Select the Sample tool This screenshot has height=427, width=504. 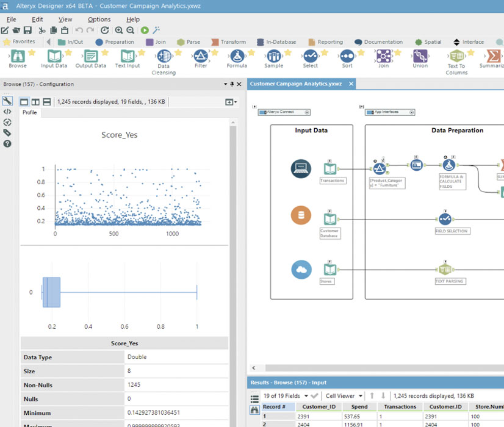point(273,59)
